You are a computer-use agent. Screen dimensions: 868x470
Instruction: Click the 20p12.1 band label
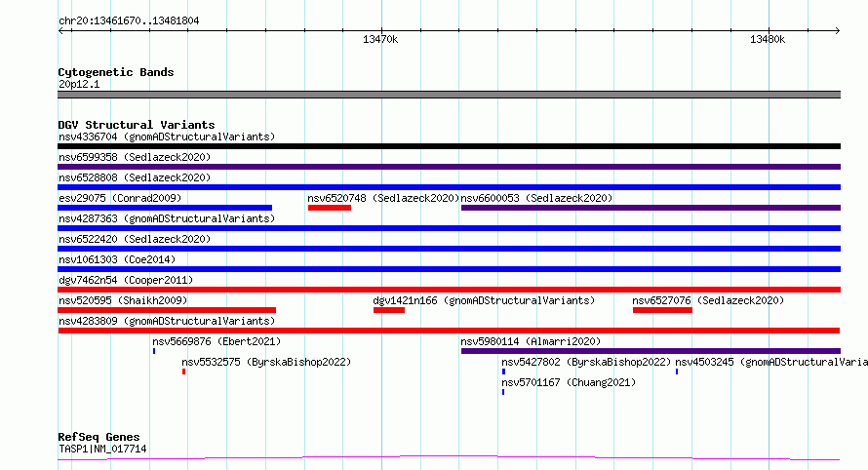point(79,84)
